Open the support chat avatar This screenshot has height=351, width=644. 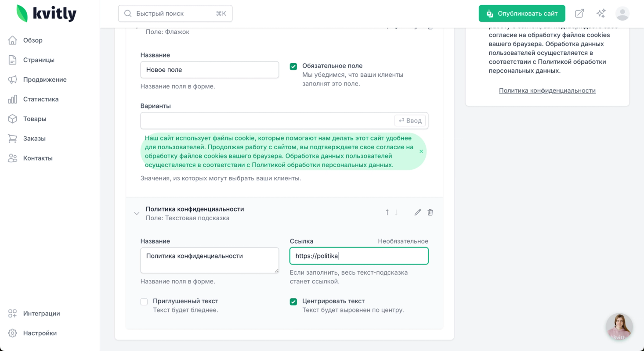coord(619,326)
